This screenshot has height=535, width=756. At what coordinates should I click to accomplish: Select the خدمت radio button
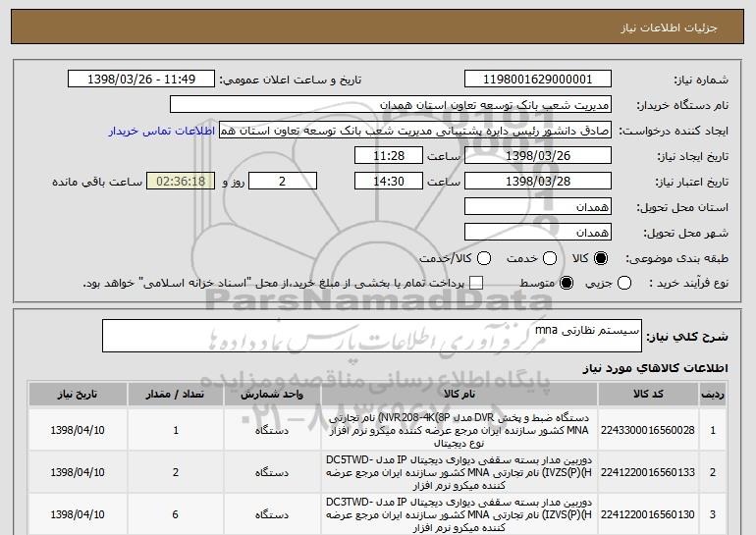point(550,258)
